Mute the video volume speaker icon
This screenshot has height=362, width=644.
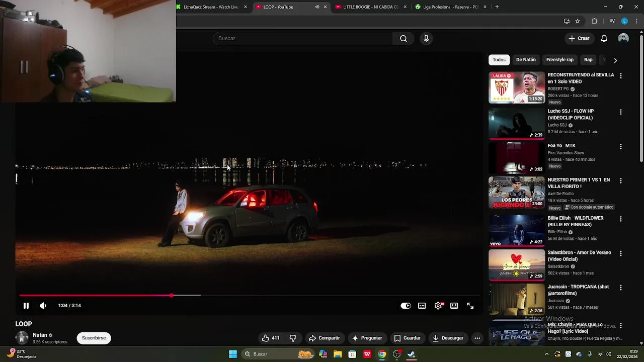tap(43, 306)
